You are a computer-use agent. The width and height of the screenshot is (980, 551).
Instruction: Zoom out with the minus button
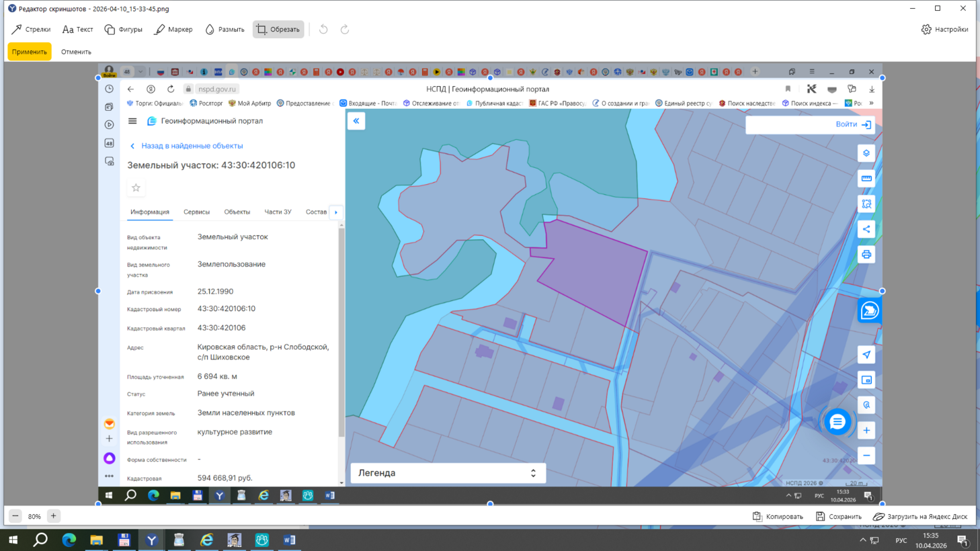[x=15, y=516]
